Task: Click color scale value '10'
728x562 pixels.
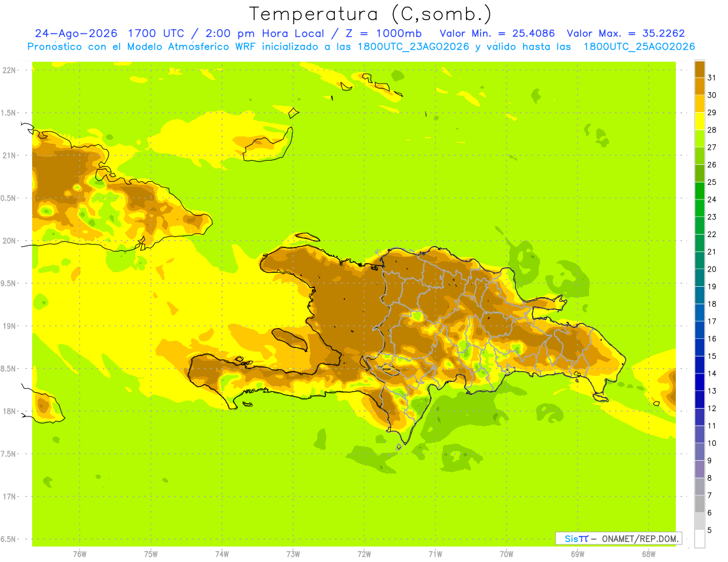Action: tap(712, 443)
